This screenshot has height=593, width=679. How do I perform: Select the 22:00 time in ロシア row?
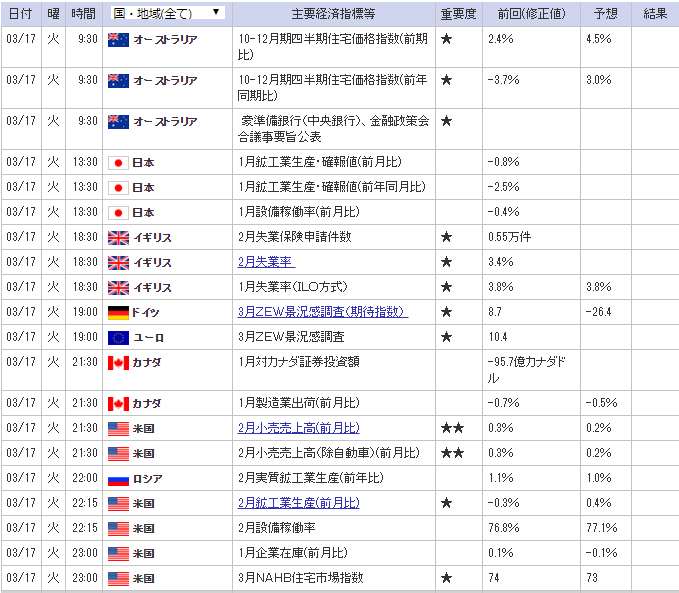coord(85,478)
